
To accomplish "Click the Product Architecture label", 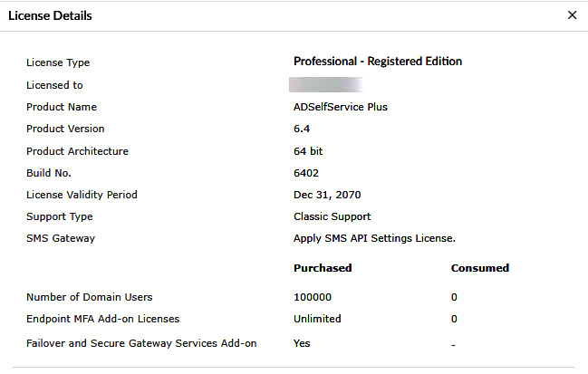I will click(77, 151).
